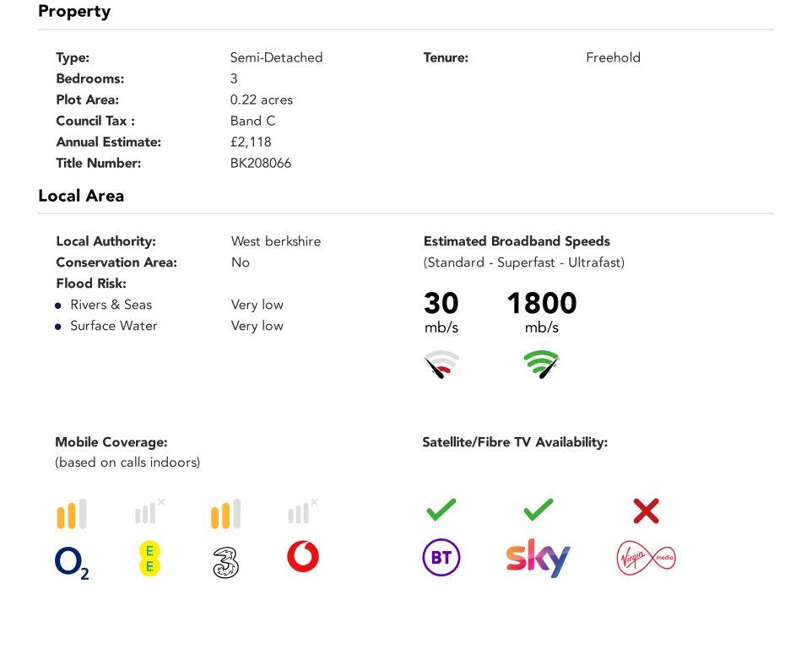Click the red standard broadband speed gauge
812x665 pixels.
tap(441, 364)
